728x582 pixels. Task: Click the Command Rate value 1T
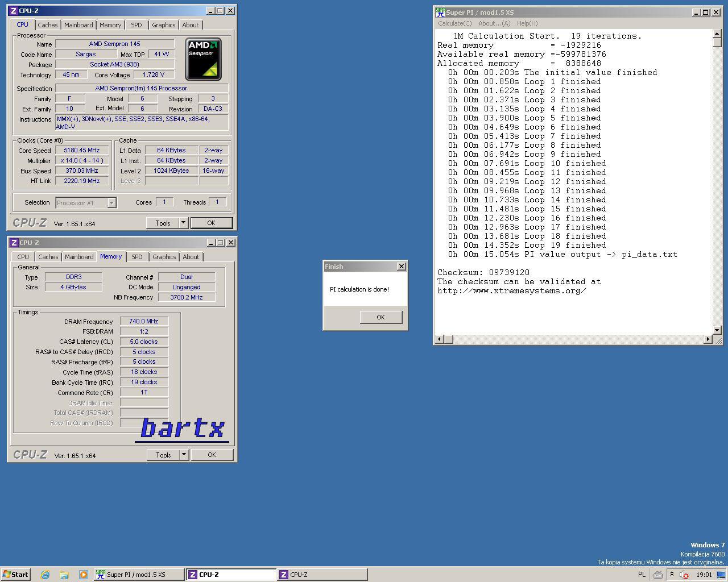pos(144,393)
